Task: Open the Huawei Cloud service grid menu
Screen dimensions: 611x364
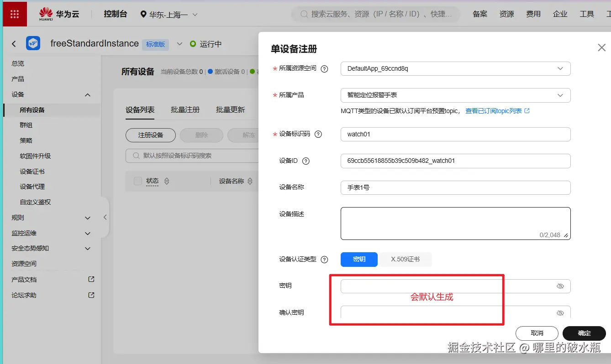Action: (15, 14)
